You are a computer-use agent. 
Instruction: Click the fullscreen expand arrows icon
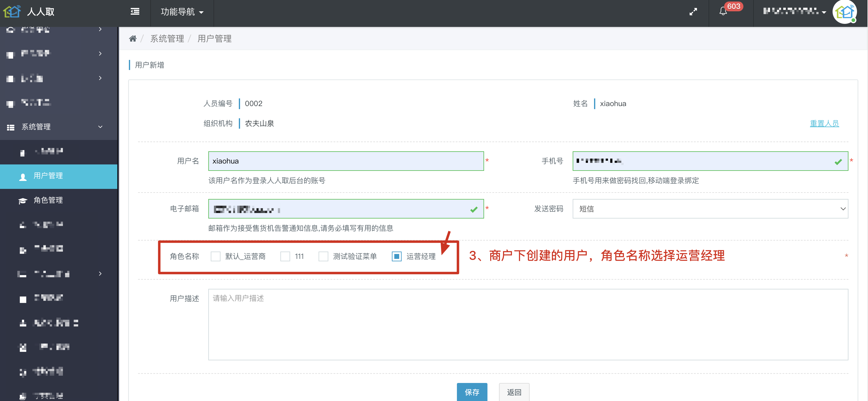coord(693,12)
